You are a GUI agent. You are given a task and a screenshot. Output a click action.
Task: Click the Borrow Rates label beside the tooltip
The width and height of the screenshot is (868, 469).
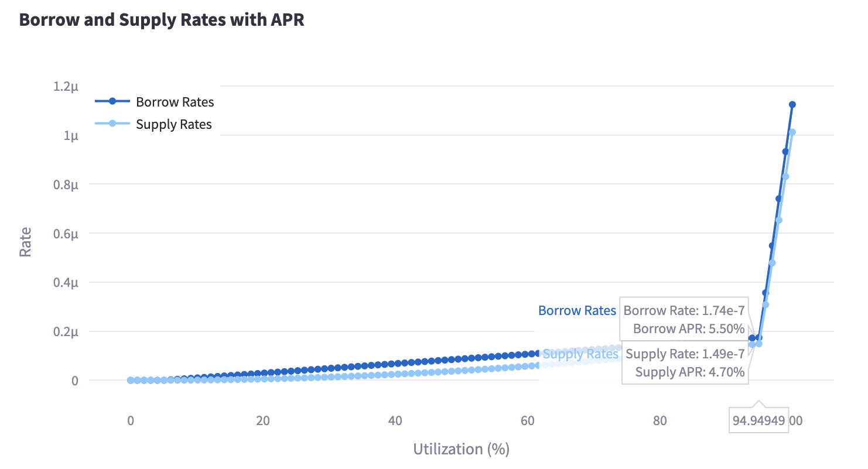[577, 310]
